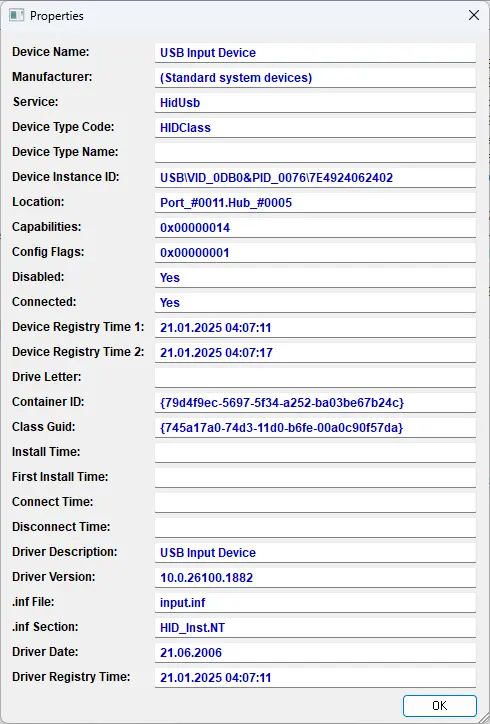Click the Driver Version field

[315, 578]
